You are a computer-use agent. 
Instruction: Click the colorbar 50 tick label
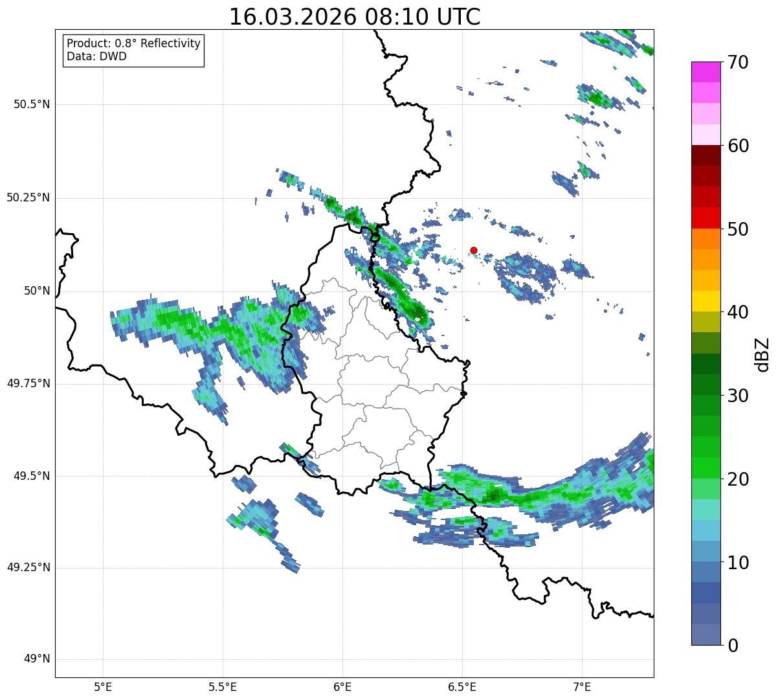(x=738, y=229)
